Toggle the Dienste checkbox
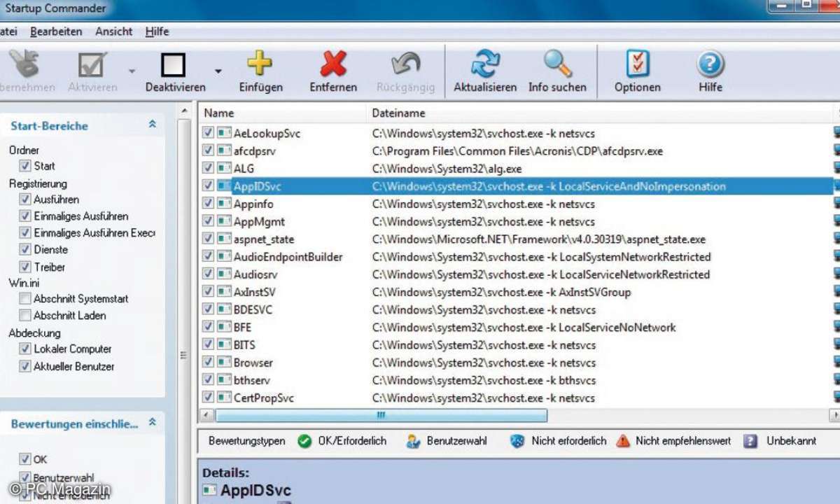Viewport: 840px width, 504px height. 26,249
